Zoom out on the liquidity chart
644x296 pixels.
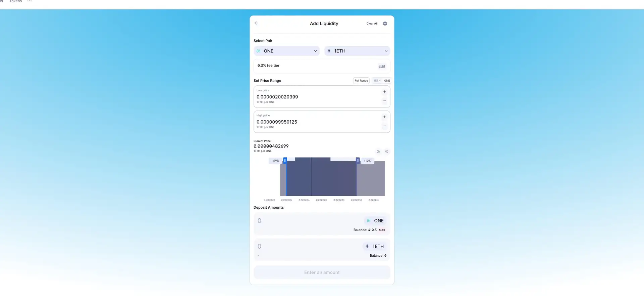pyautogui.click(x=387, y=152)
